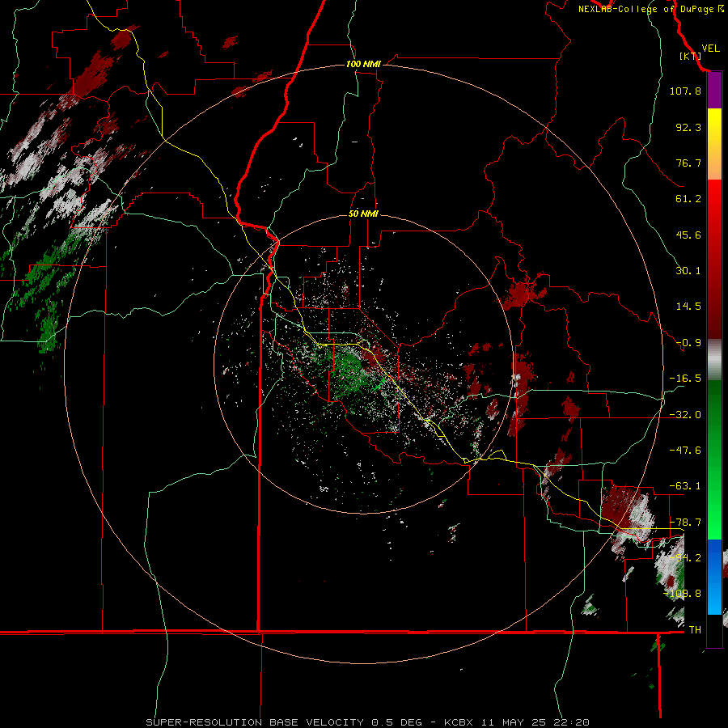Click the 107.8 velocity scale value

pos(685,91)
